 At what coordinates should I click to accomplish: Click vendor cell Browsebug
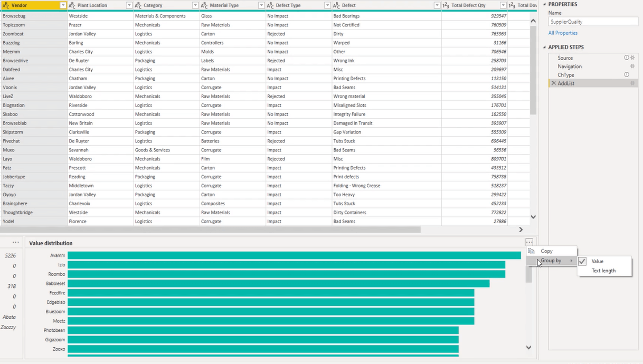point(34,16)
